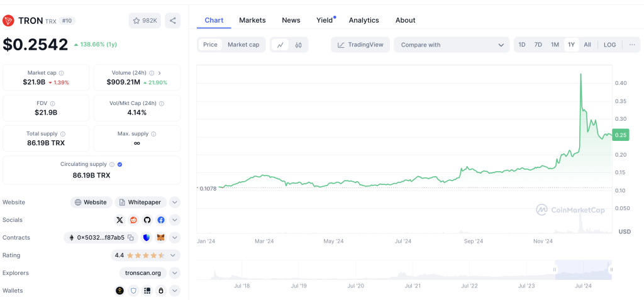The image size is (644, 300).
Task: Click the Volume (24h) info icon
Action: tap(152, 73)
